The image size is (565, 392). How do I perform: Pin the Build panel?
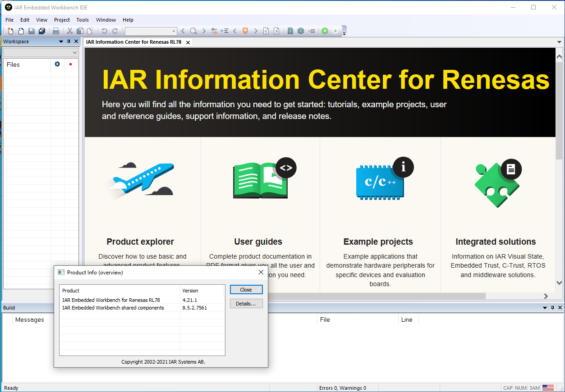click(553, 308)
